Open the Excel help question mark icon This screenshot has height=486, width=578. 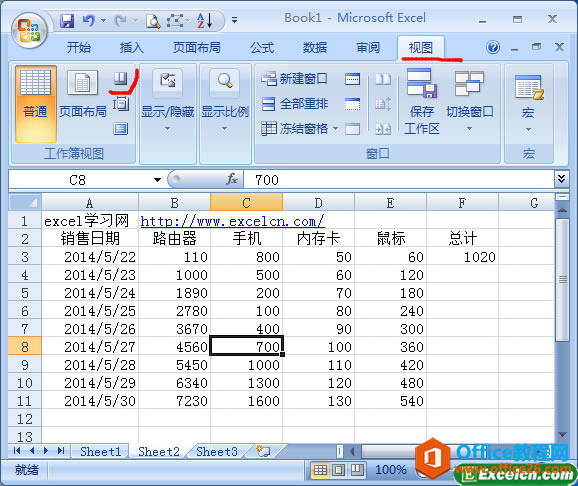point(493,47)
